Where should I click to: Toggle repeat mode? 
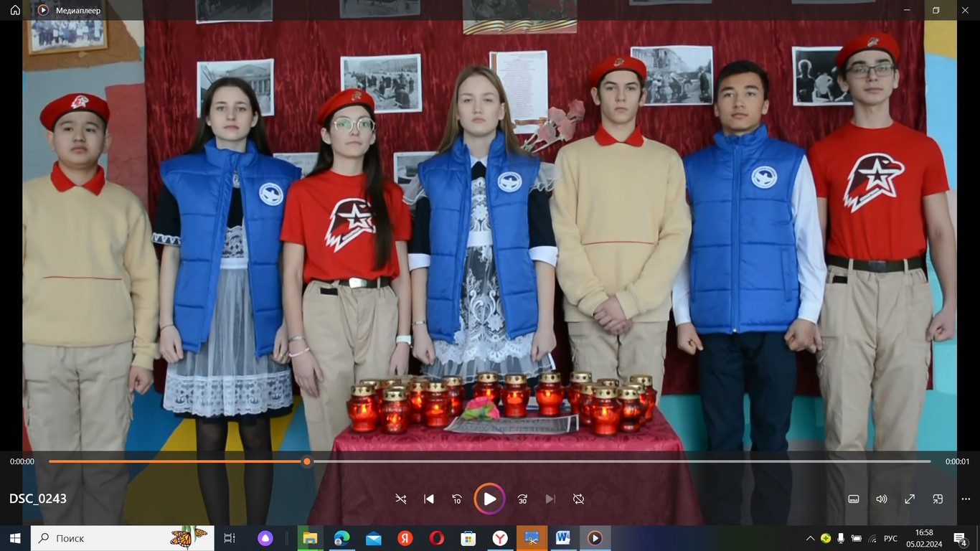point(578,499)
